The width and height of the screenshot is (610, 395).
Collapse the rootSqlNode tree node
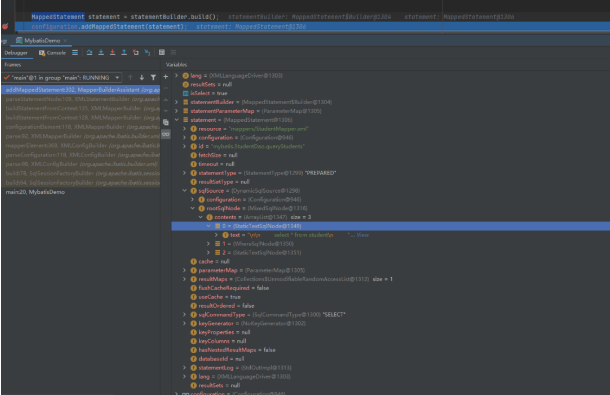(x=193, y=208)
